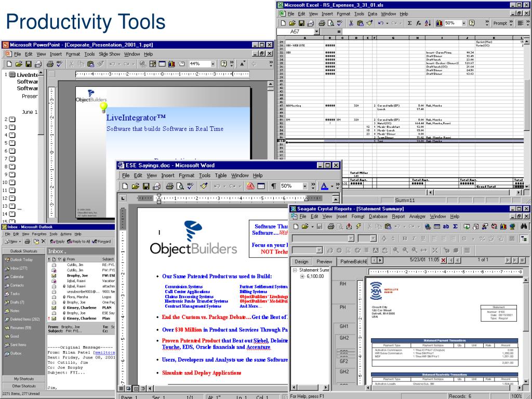Click Outlook Shortcuts group button

tap(24, 251)
